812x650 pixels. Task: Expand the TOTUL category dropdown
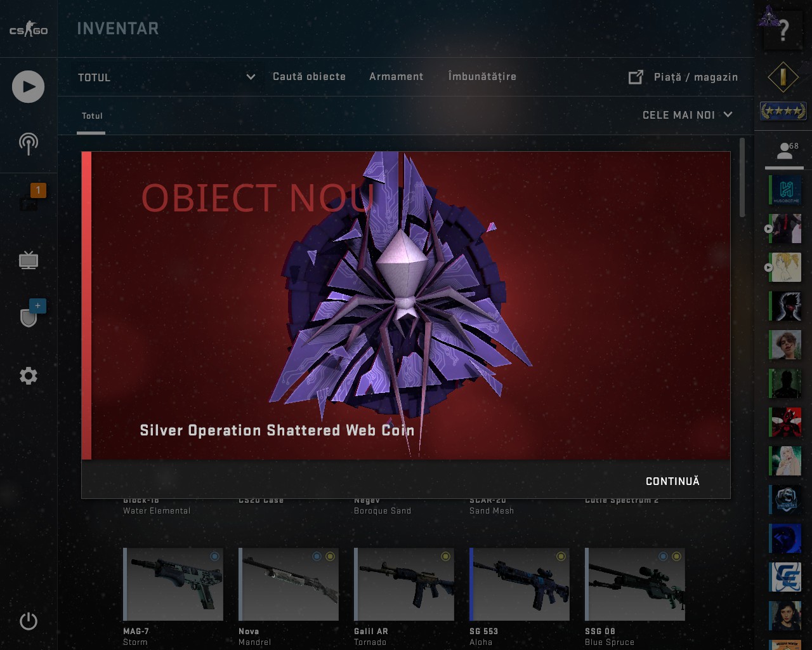pos(166,77)
